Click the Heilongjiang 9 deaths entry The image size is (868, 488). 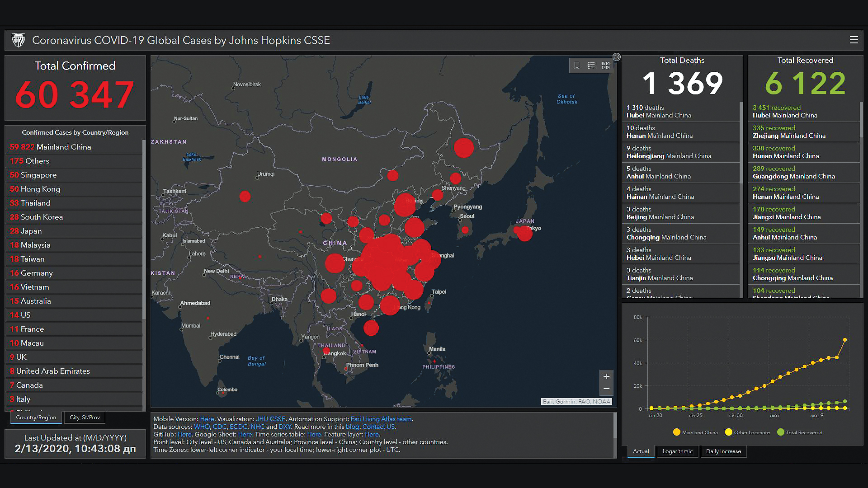[x=680, y=152]
